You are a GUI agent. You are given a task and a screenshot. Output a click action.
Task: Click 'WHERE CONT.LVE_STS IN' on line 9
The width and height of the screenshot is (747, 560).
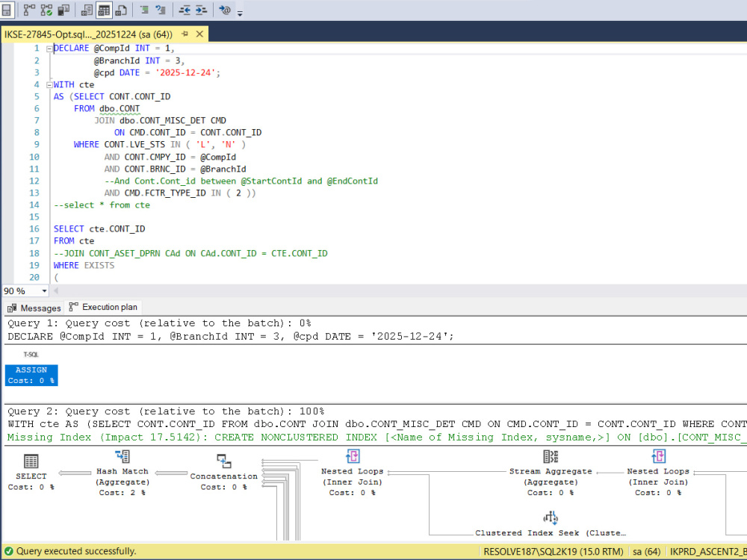click(127, 144)
